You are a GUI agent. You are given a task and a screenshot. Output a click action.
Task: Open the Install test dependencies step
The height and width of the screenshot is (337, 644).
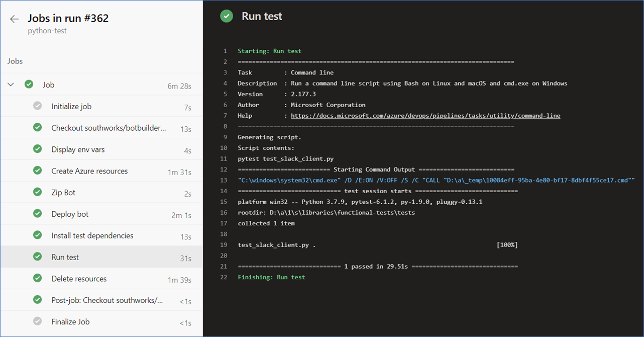click(101, 235)
